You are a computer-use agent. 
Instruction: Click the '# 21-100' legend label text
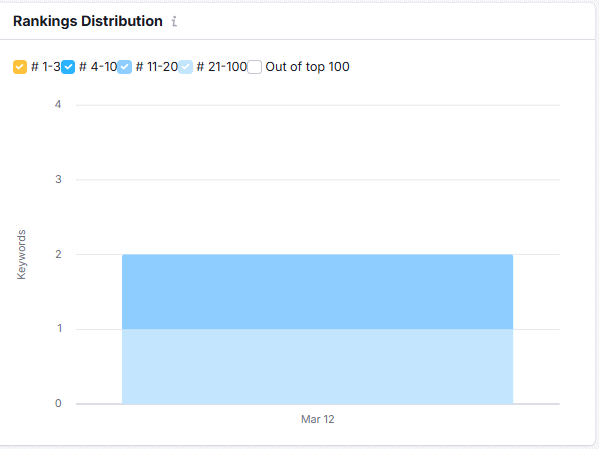[x=222, y=67]
